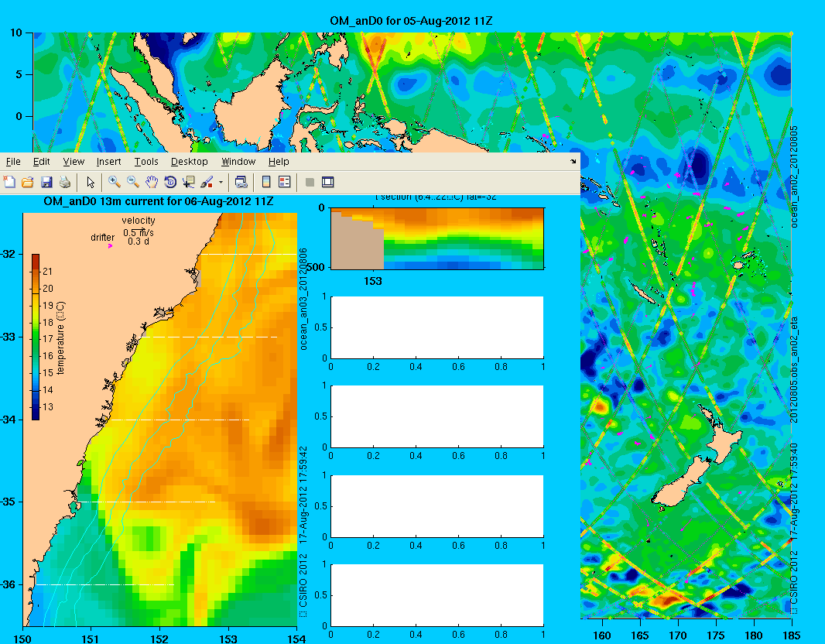This screenshot has width=825, height=644.
Task: Select the Brush data tool
Action: (207, 182)
